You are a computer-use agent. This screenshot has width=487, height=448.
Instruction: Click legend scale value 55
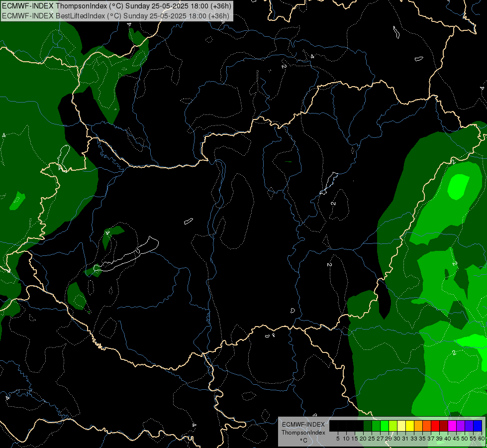[x=474, y=439]
